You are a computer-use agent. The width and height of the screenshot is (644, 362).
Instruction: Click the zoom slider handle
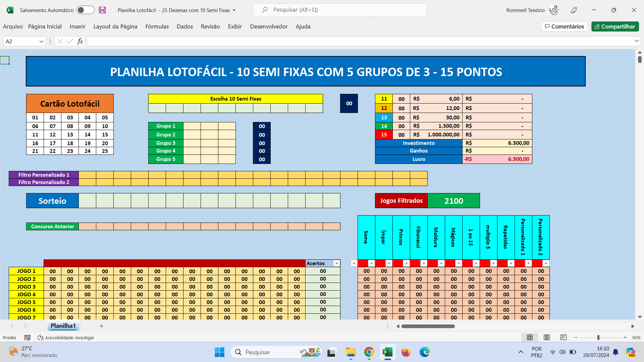click(x=598, y=338)
